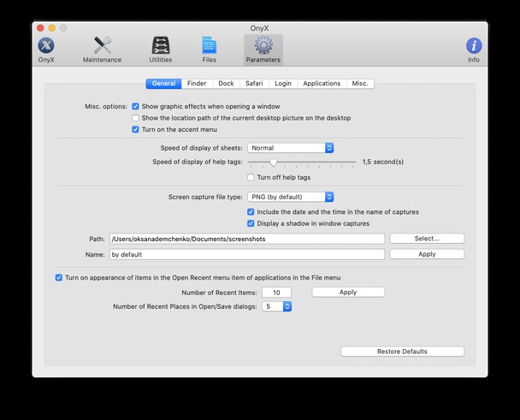Open Screen capture file type dropdown
Screen dimensions: 520x420
(291, 197)
